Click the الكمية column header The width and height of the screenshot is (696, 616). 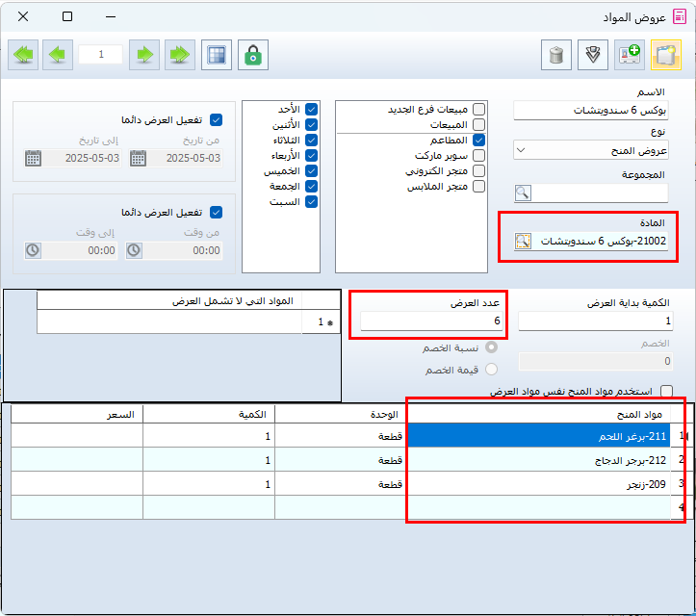click(x=209, y=414)
